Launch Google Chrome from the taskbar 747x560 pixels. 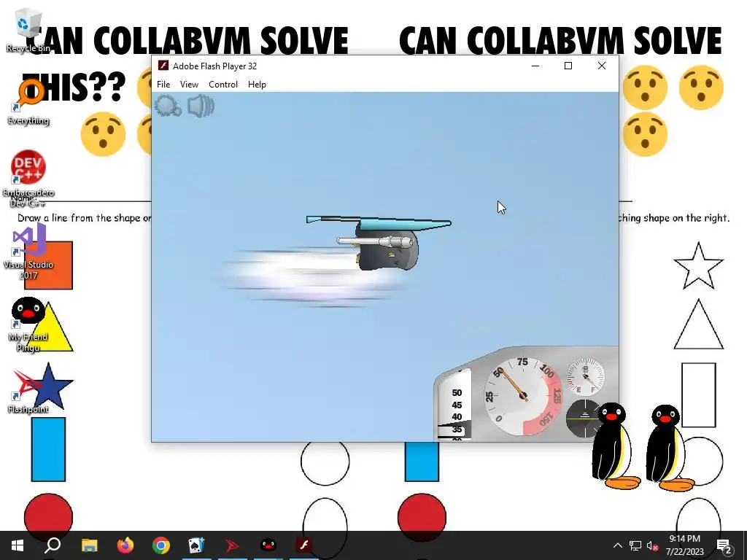tap(161, 545)
